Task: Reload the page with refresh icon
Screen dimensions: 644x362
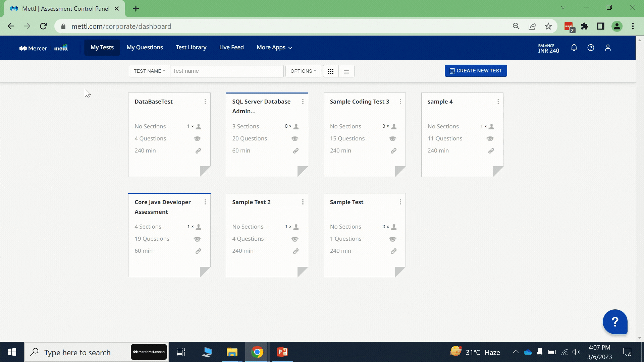Action: pyautogui.click(x=43, y=26)
